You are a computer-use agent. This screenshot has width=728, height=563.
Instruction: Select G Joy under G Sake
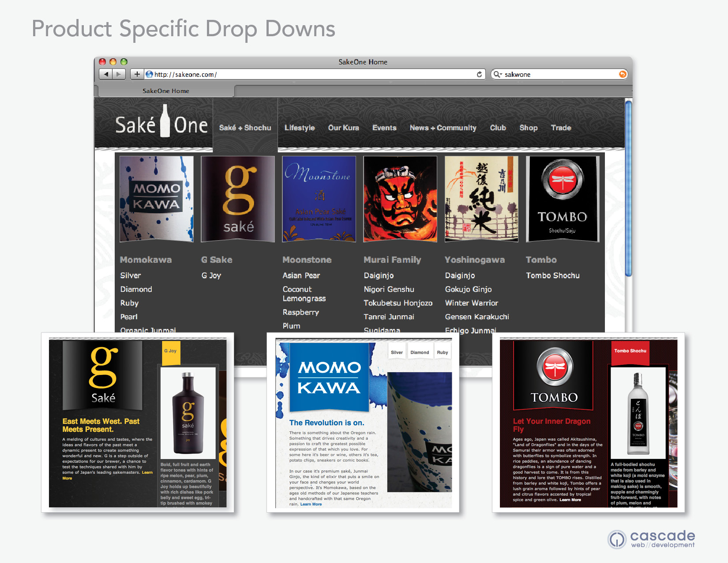click(211, 276)
